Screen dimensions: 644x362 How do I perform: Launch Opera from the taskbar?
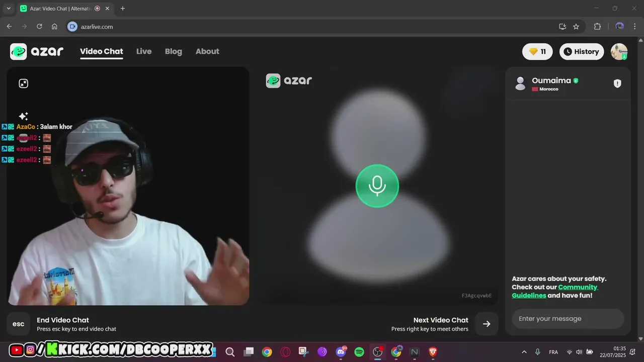285,352
